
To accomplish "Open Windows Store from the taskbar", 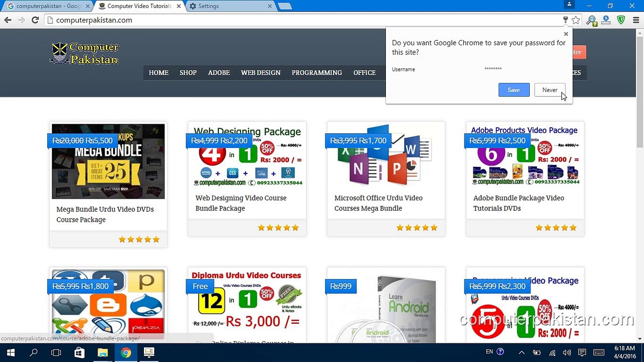I will click(79, 352).
